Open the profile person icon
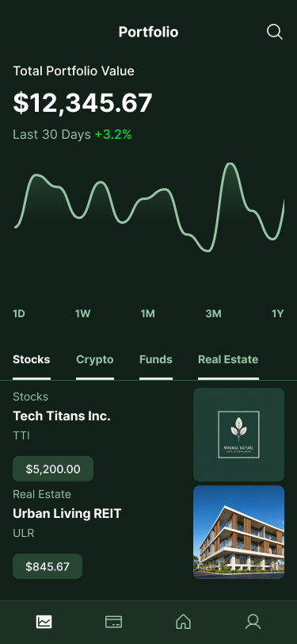The width and height of the screenshot is (297, 644). click(253, 622)
